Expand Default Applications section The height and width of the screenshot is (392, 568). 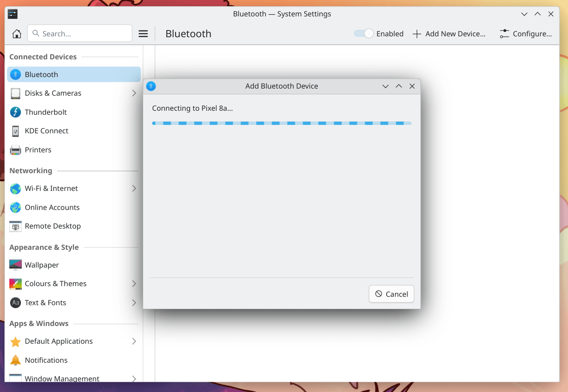tap(134, 341)
